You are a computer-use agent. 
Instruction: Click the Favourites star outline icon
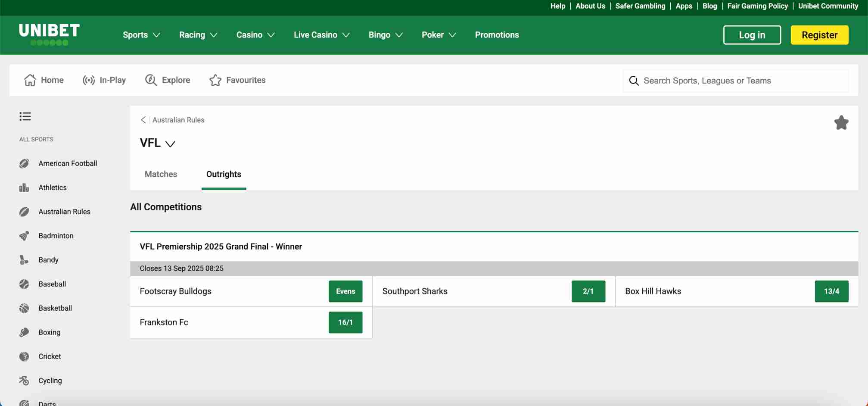[215, 80]
